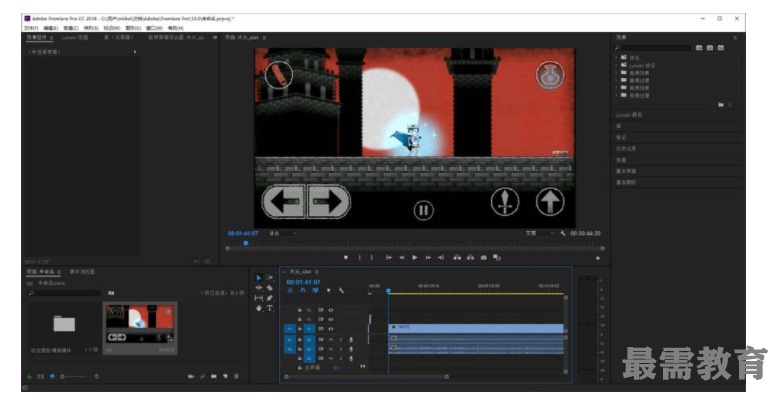Expand the Lumetri 预设 folder
The image size is (774, 403).
click(617, 65)
